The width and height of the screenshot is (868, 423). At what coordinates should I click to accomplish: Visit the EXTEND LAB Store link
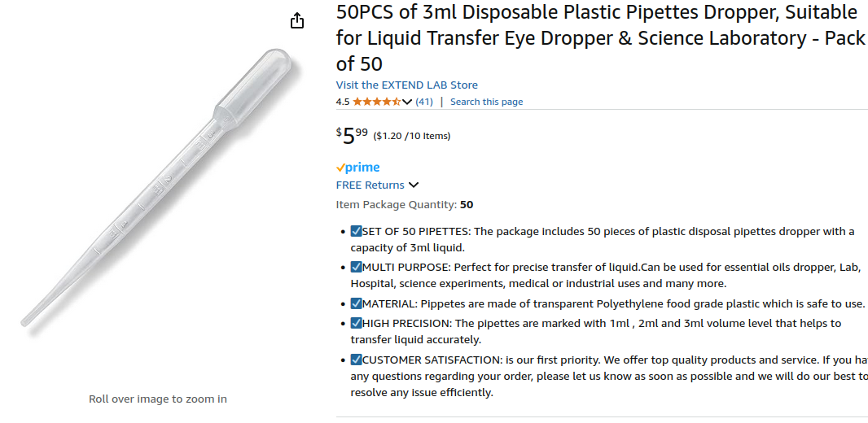pos(406,85)
